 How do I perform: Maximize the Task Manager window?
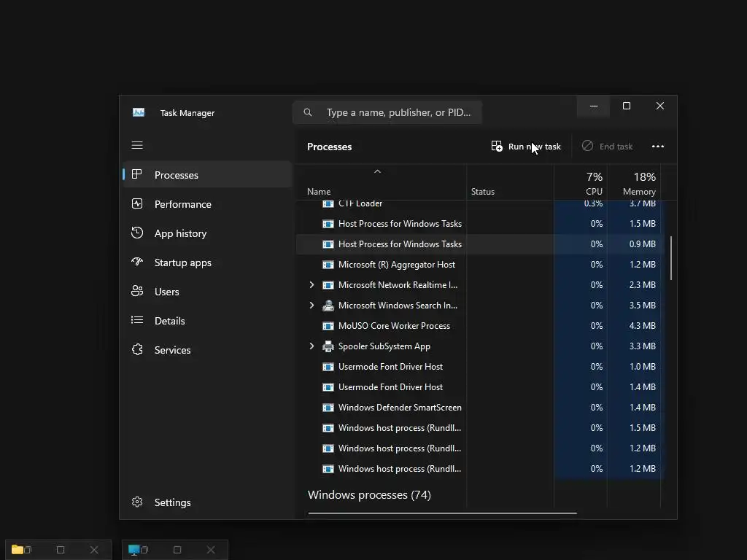(627, 106)
